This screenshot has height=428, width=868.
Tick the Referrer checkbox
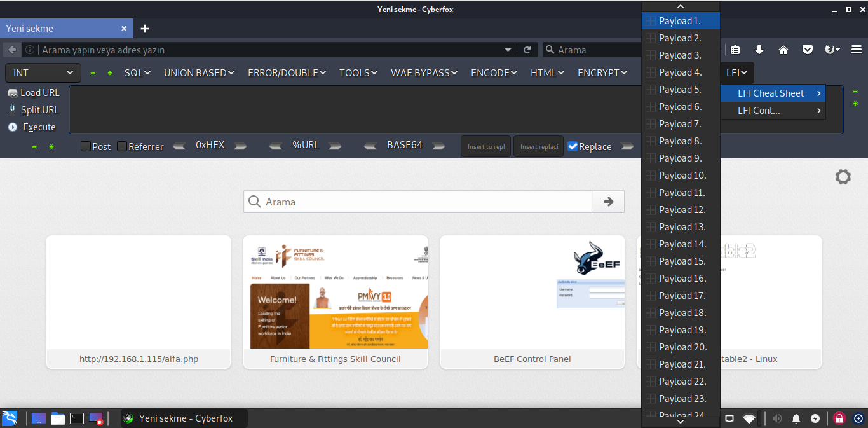click(x=122, y=146)
